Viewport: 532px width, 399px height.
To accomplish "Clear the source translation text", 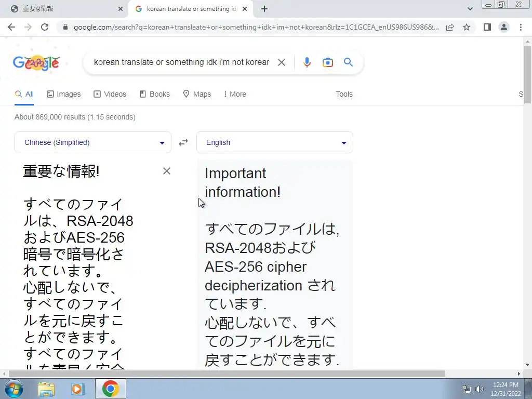I will [x=167, y=171].
